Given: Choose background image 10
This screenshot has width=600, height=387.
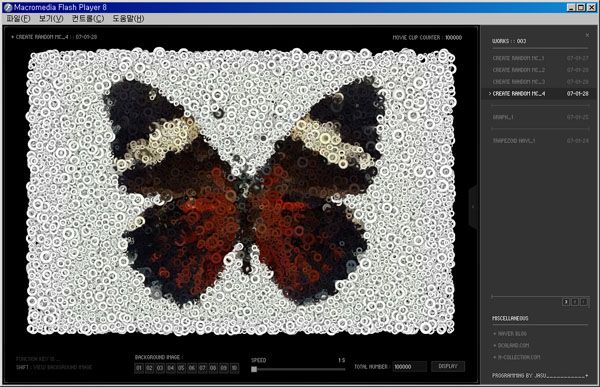Looking at the screenshot, I should [x=234, y=368].
